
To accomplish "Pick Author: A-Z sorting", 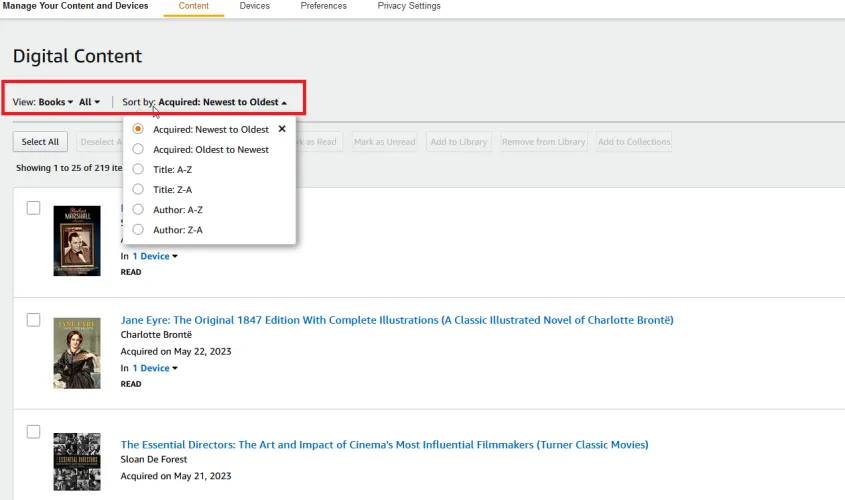I will (x=138, y=210).
